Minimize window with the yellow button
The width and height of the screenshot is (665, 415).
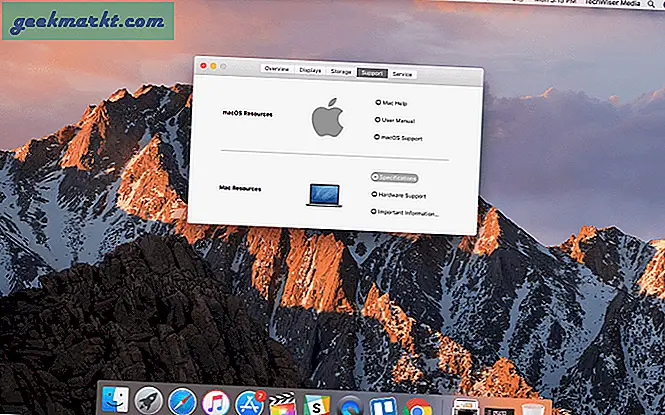click(x=213, y=66)
